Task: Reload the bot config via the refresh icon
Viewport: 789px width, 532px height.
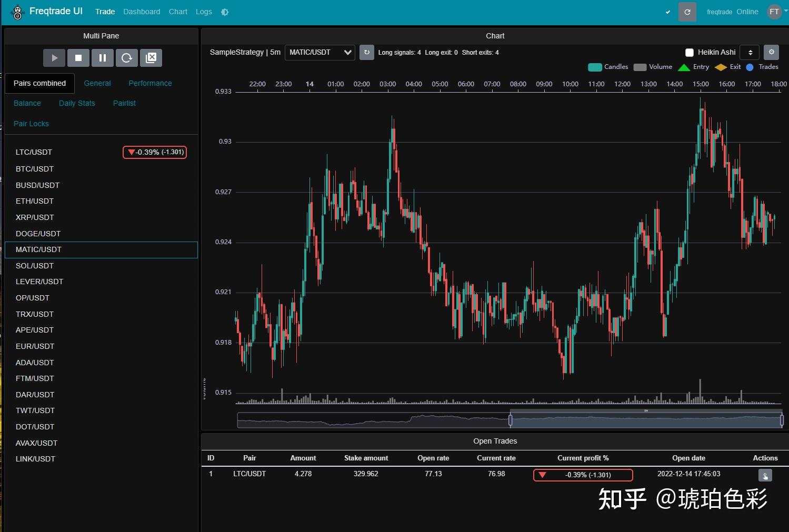Action: coord(127,58)
